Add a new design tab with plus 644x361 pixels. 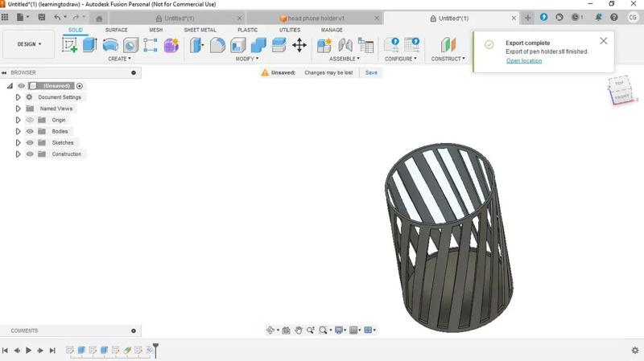point(528,18)
